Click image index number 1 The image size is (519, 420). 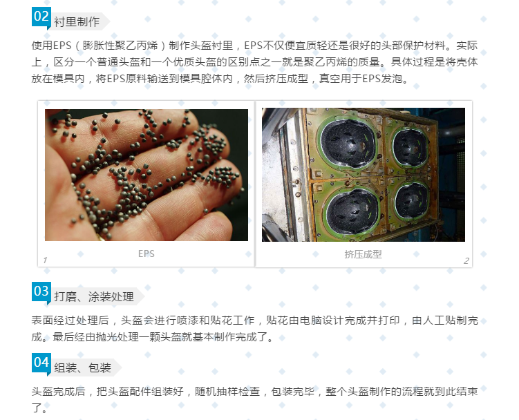[x=45, y=260]
